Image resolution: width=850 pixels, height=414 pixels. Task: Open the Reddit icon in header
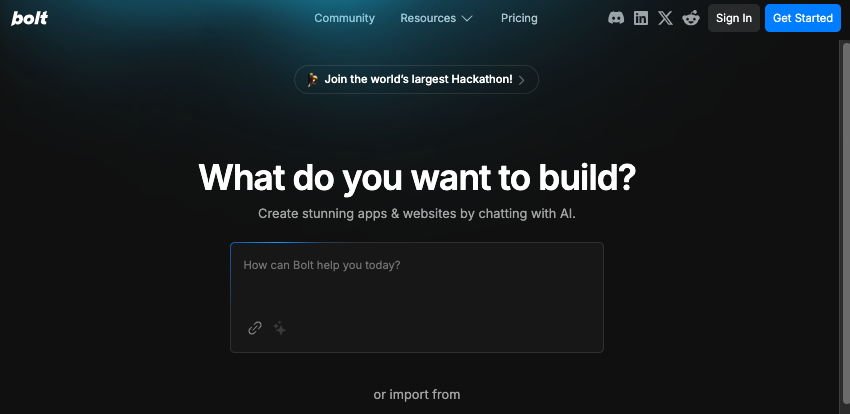[691, 18]
